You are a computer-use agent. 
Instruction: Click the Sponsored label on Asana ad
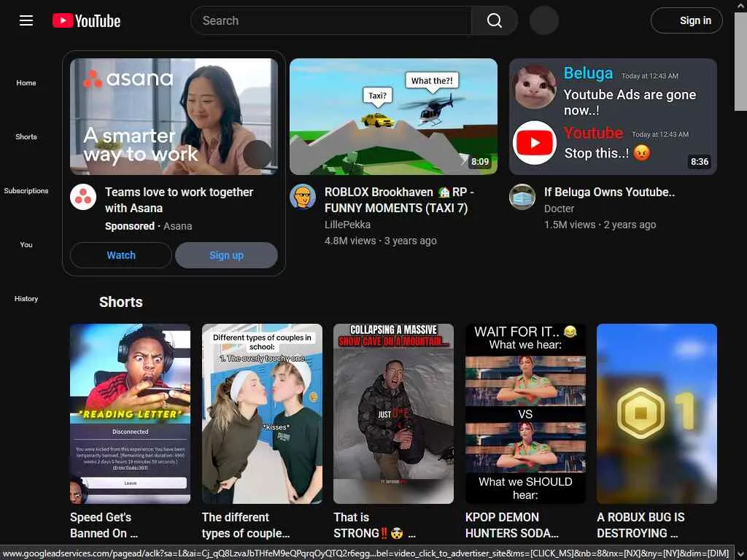(130, 226)
